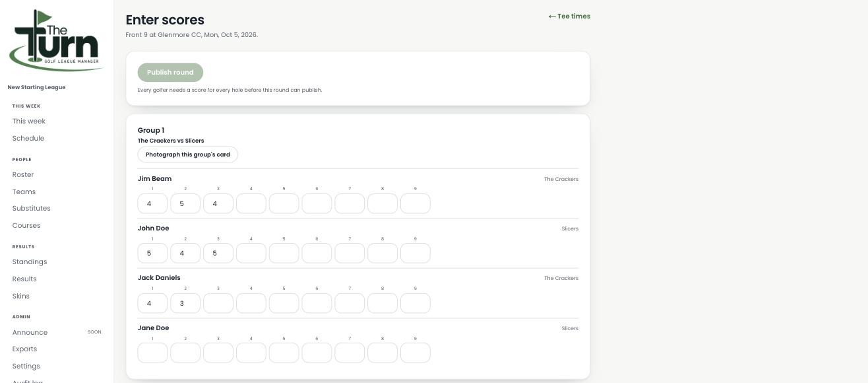This screenshot has height=383, width=868.
Task: Select Jane Doe hole 9 score field
Action: pyautogui.click(x=416, y=353)
